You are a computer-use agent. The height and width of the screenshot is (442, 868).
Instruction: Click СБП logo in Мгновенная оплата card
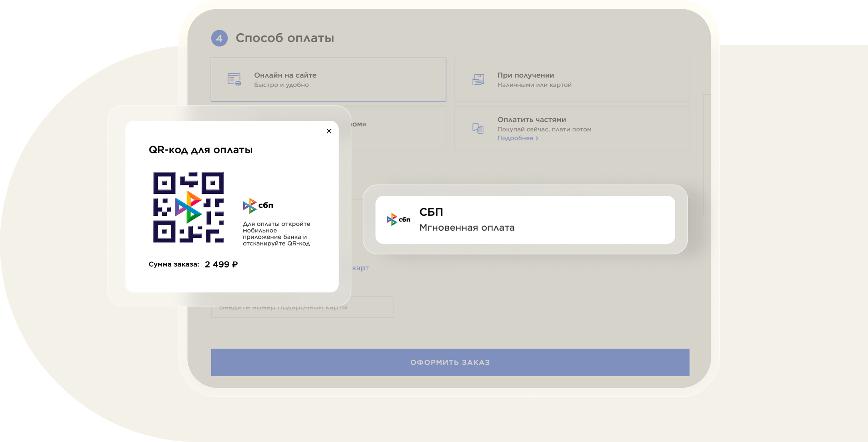click(398, 219)
